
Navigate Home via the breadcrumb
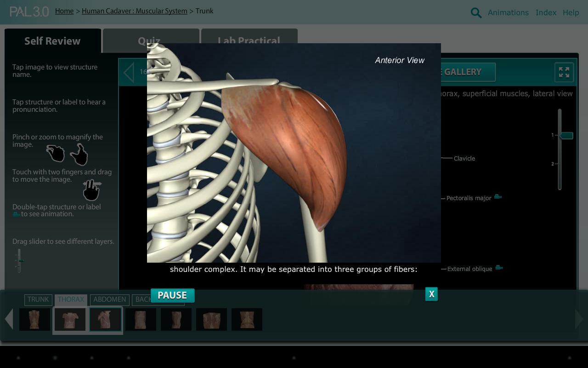(64, 11)
